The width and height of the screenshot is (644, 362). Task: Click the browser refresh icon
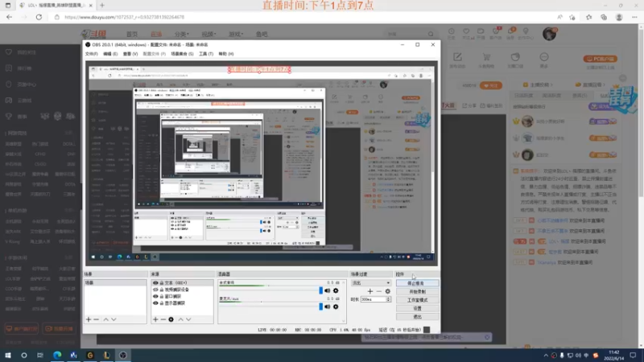(x=39, y=17)
